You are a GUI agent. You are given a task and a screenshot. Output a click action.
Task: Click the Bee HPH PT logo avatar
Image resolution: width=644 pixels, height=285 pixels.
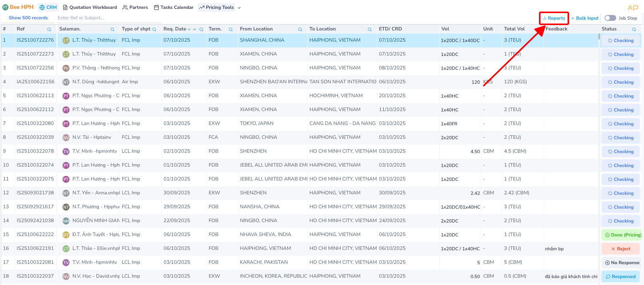5,7
